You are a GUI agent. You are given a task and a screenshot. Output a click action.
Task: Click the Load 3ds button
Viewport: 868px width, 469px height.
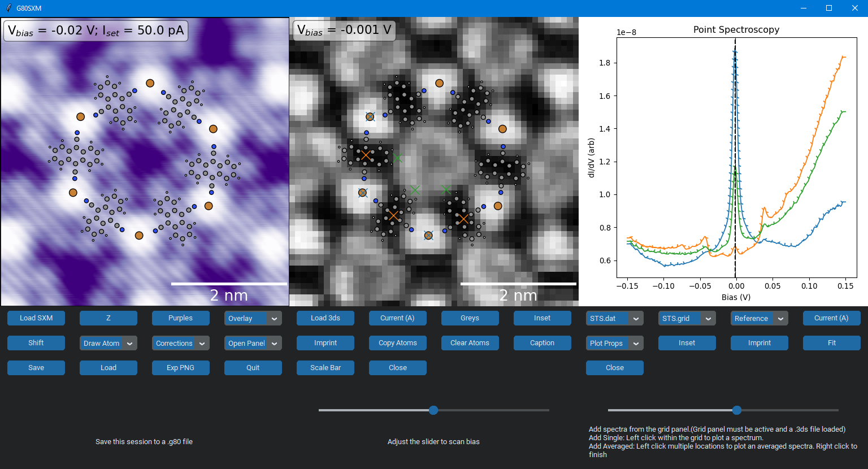[325, 318]
